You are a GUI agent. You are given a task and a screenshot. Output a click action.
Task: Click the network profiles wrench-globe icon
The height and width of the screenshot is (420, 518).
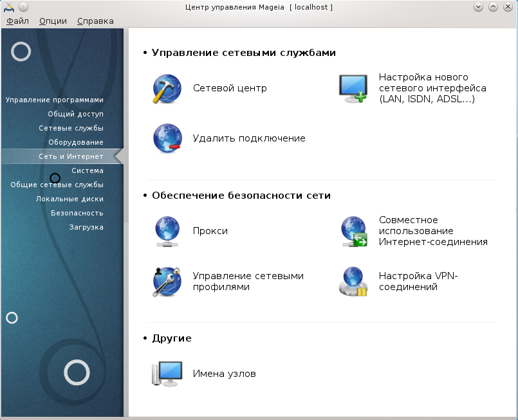click(x=167, y=281)
